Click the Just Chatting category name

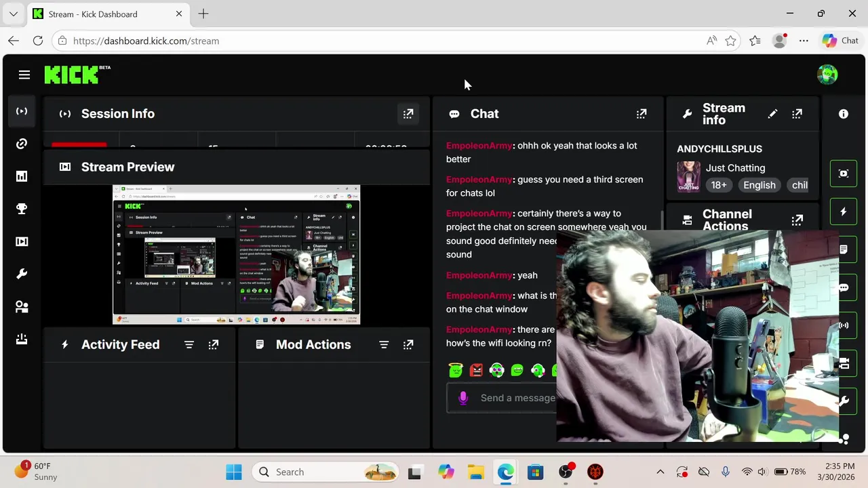(735, 168)
